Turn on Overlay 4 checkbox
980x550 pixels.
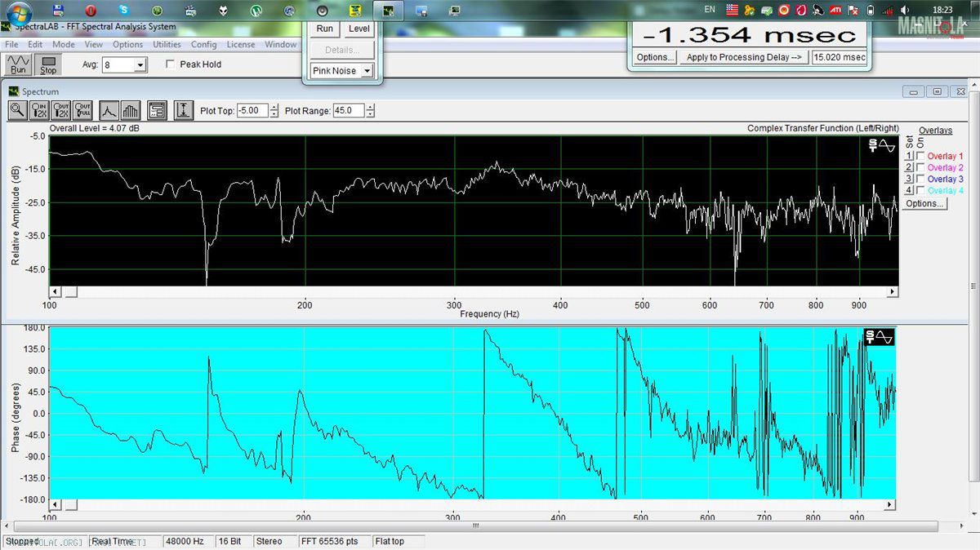[921, 190]
